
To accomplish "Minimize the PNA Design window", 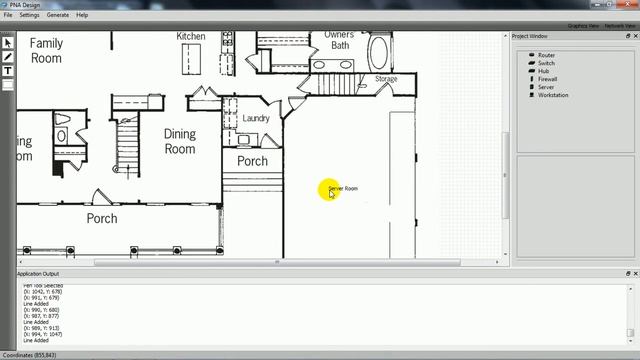I will [598, 4].
